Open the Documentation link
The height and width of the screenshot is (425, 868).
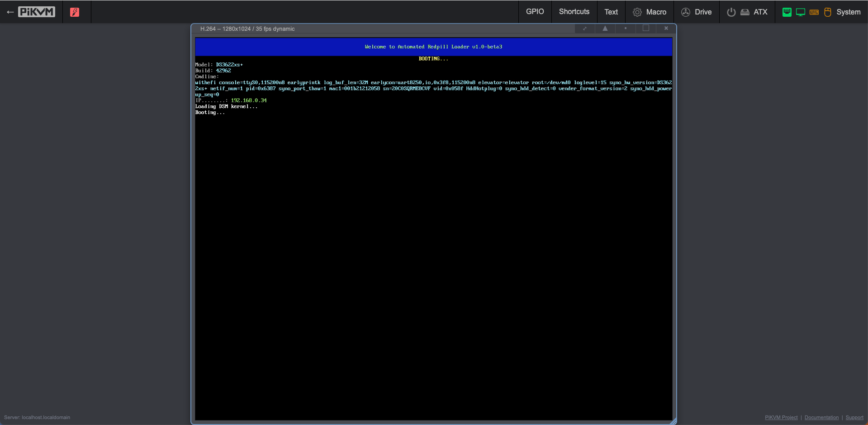(x=821, y=417)
